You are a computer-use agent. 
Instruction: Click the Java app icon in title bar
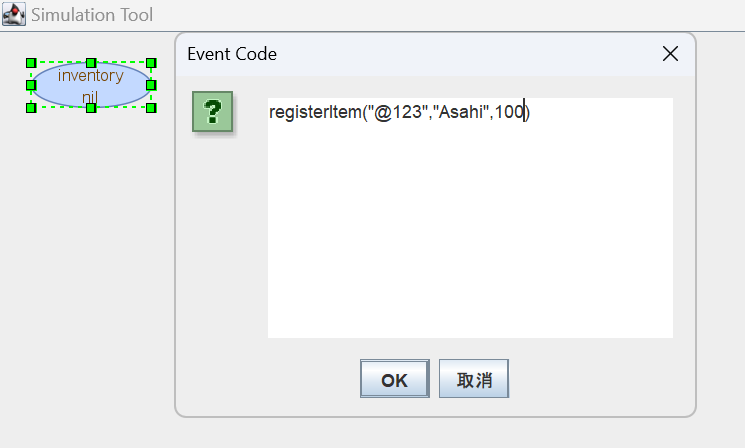tap(14, 15)
